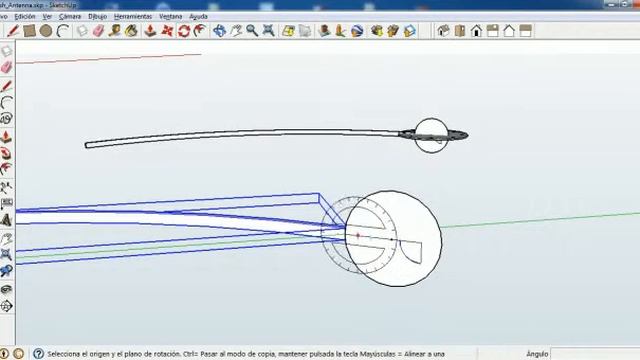Click the Share Component icon

coord(409,31)
